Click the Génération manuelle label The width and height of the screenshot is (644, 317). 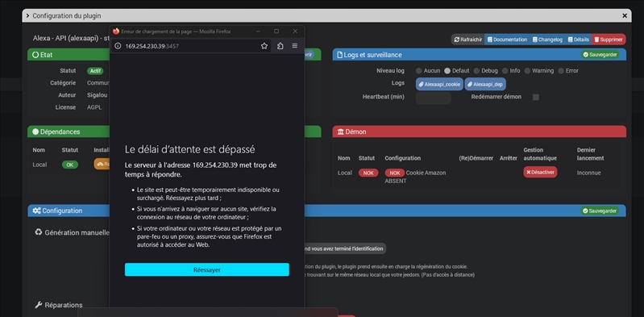(77, 233)
